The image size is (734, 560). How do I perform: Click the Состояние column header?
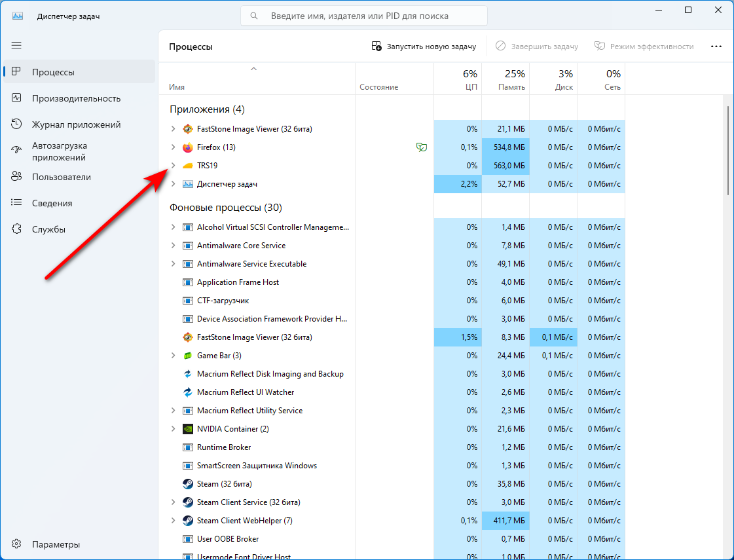395,79
